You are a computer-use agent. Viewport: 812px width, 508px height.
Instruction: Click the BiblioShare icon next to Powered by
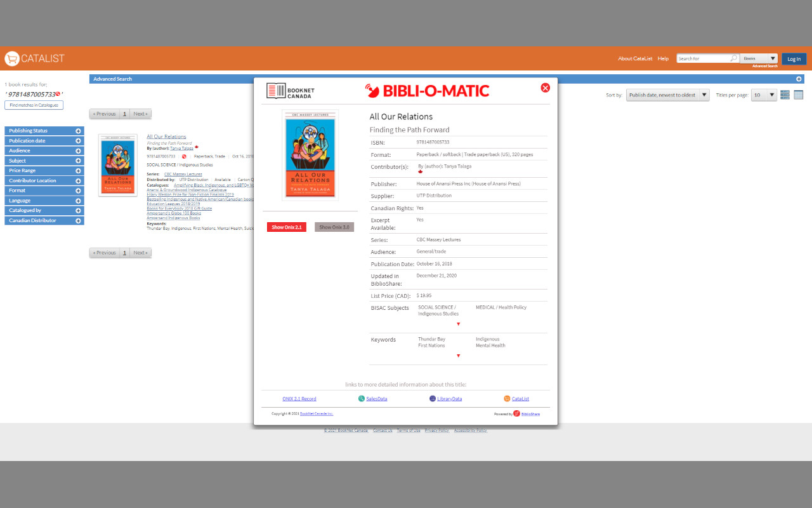(x=515, y=413)
